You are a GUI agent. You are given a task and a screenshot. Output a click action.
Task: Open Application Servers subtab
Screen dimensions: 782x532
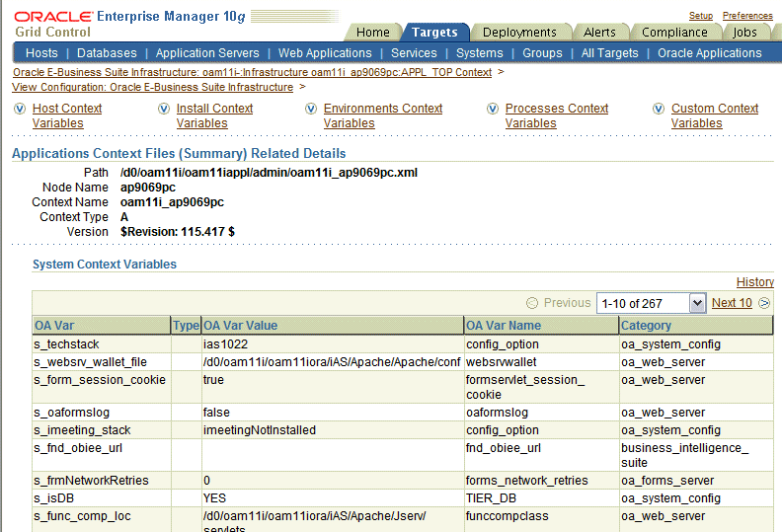[x=207, y=53]
